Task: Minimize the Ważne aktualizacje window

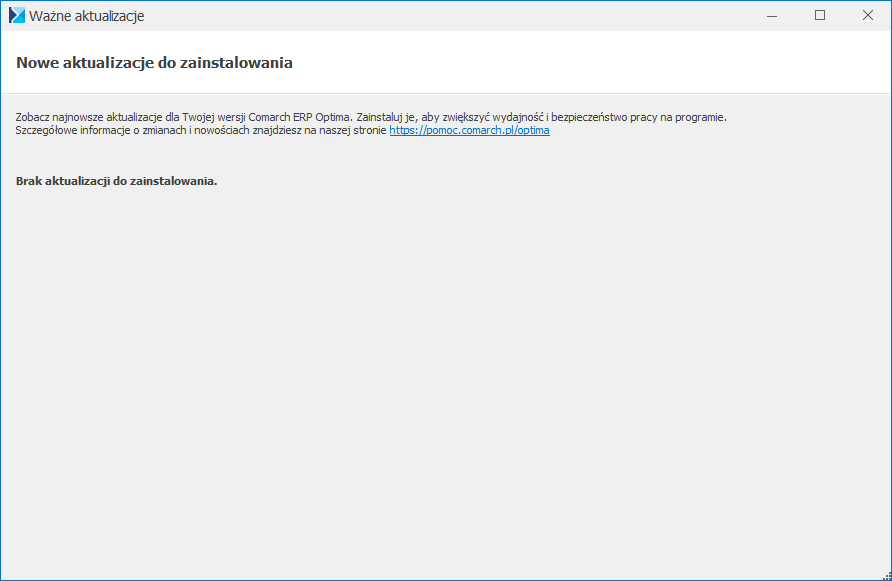Action: 773,16
